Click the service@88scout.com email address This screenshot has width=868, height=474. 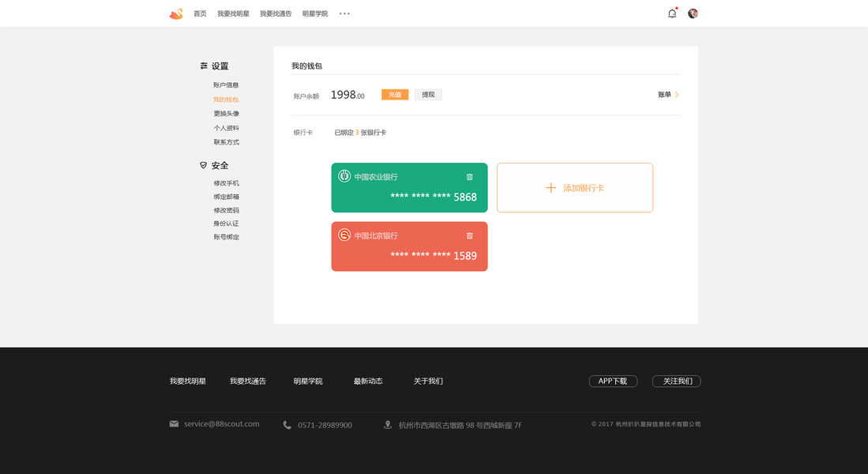(x=221, y=424)
